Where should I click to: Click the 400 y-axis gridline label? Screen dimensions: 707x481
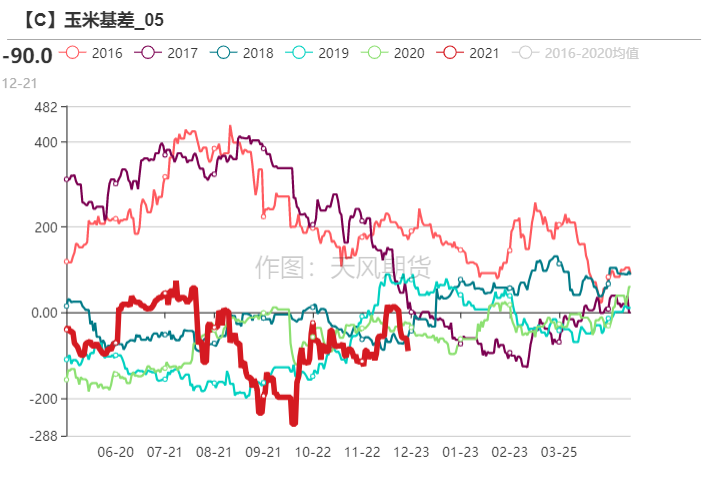tap(46, 142)
